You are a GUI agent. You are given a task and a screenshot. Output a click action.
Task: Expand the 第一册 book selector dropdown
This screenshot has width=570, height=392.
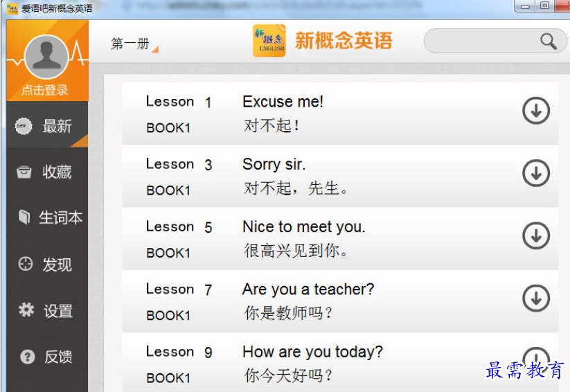[134, 44]
